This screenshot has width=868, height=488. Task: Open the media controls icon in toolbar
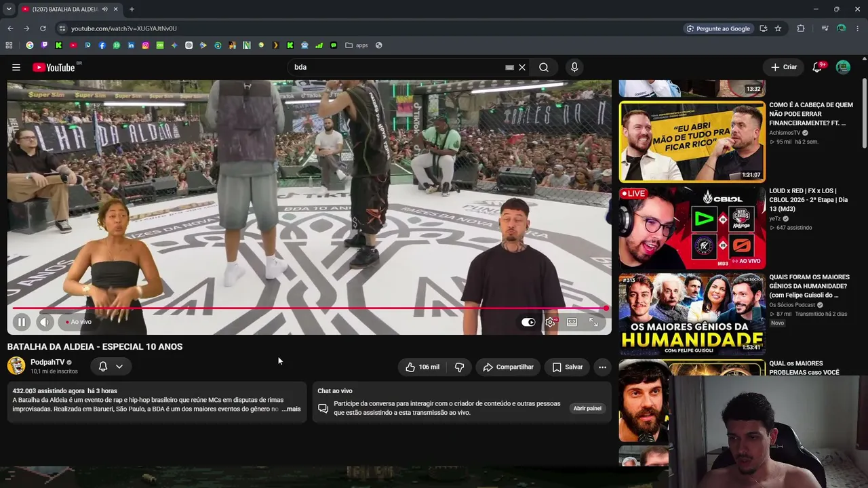825,28
